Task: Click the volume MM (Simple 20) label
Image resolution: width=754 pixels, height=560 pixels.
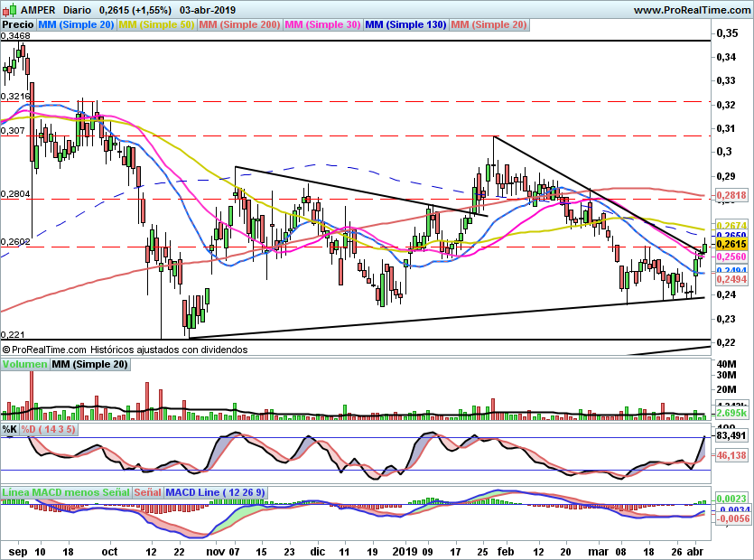Action: tap(89, 364)
